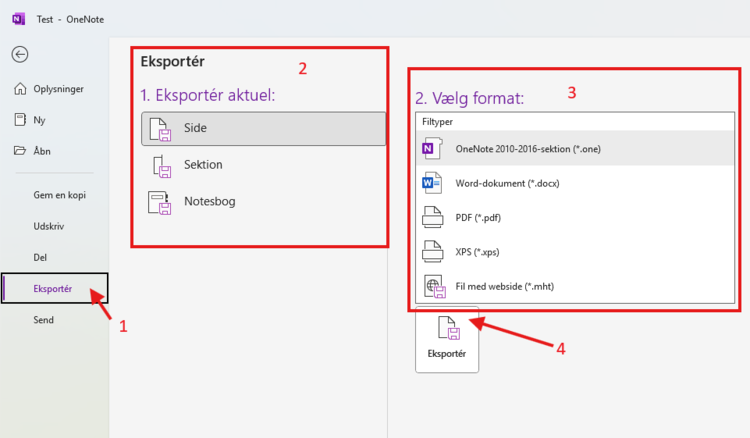750x438 pixels.
Task: Click the back arrow icon
Action: (x=19, y=54)
